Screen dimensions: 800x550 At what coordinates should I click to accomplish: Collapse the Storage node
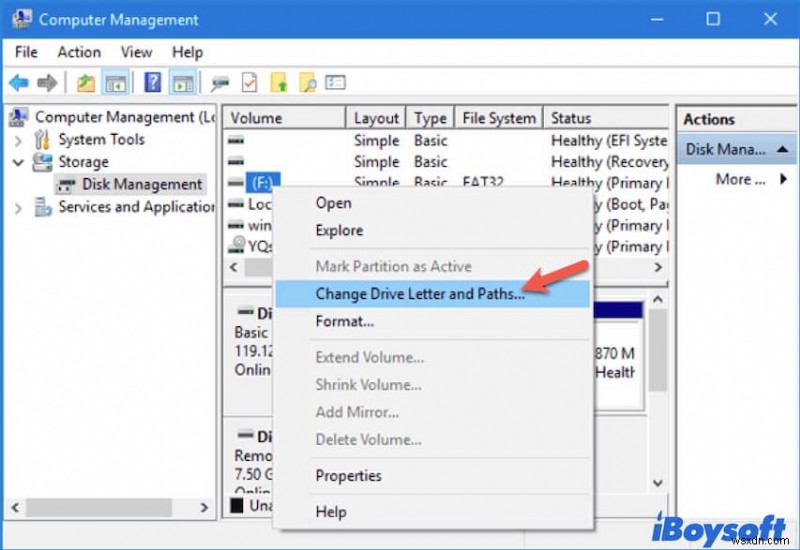coord(18,163)
